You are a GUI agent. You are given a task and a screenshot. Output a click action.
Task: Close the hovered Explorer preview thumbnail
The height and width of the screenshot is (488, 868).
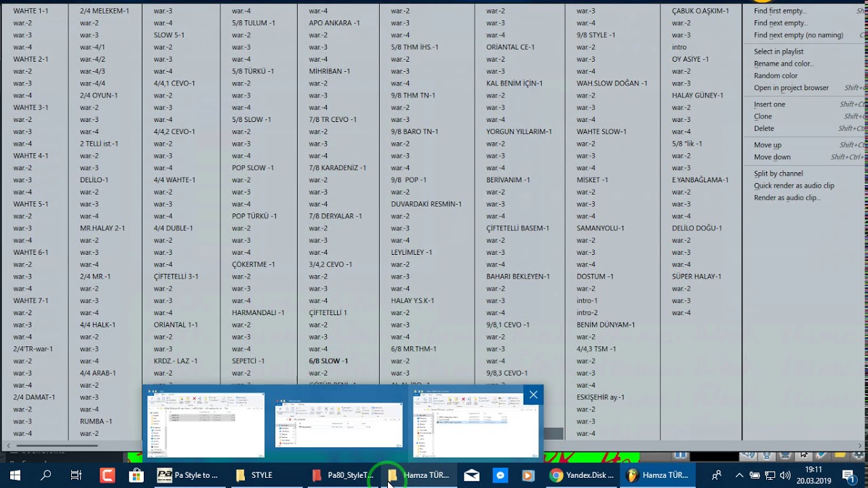click(x=534, y=394)
